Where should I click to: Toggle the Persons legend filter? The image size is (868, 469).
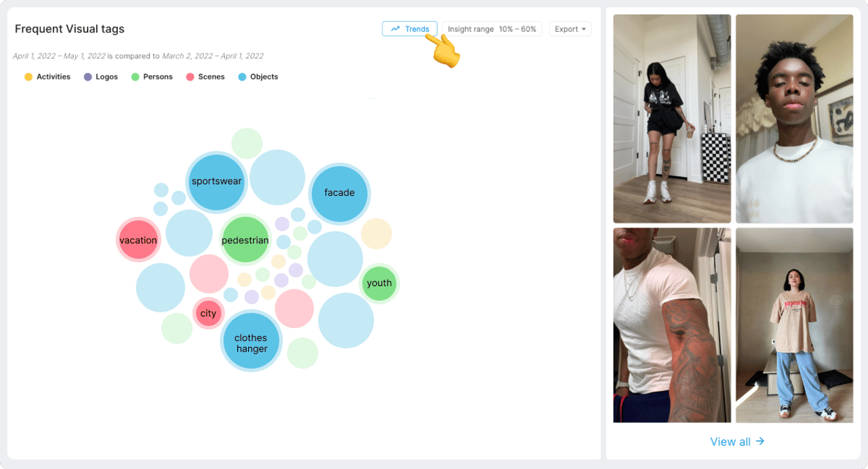tap(152, 77)
